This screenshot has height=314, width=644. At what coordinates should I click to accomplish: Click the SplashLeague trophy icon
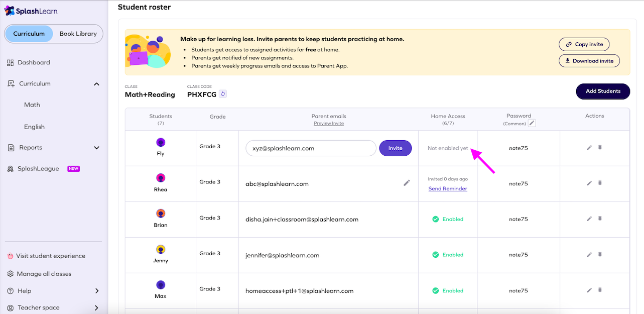(10, 169)
